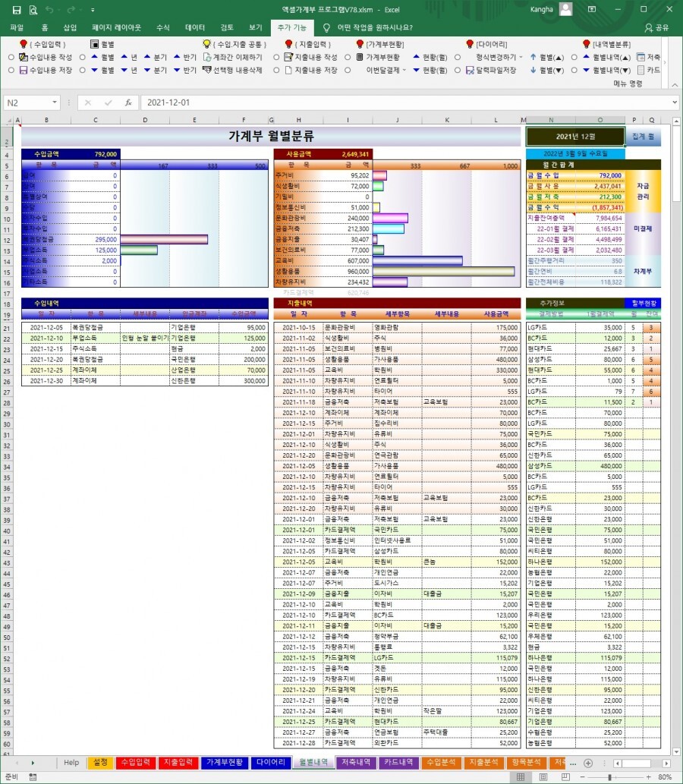
Task: Expand the formula bar chevron
Action: (675, 102)
